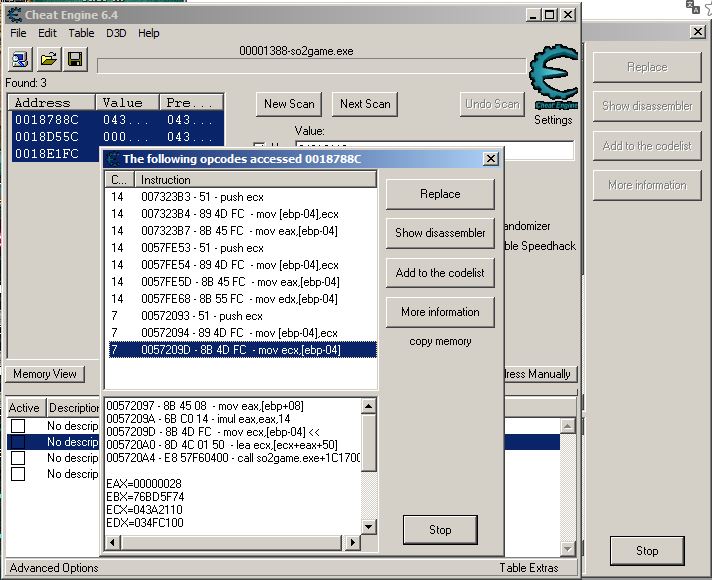Open the D3D menu
Image resolution: width=712 pixels, height=580 pixels.
point(116,33)
